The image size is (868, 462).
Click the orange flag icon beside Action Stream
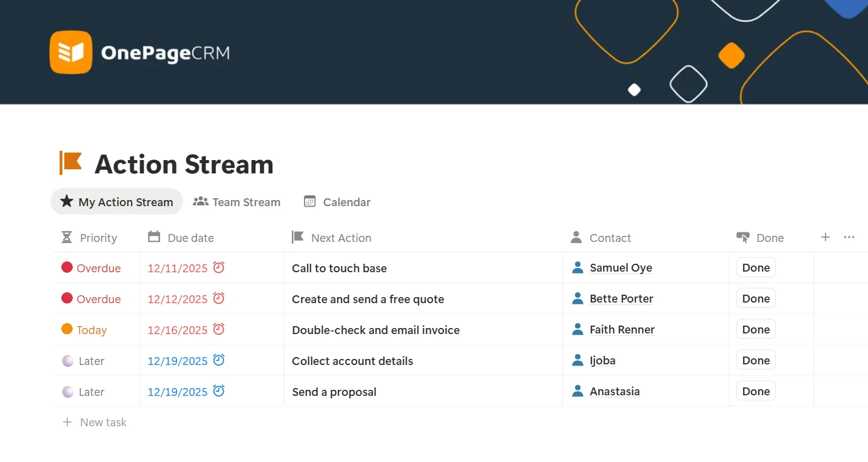click(x=70, y=163)
